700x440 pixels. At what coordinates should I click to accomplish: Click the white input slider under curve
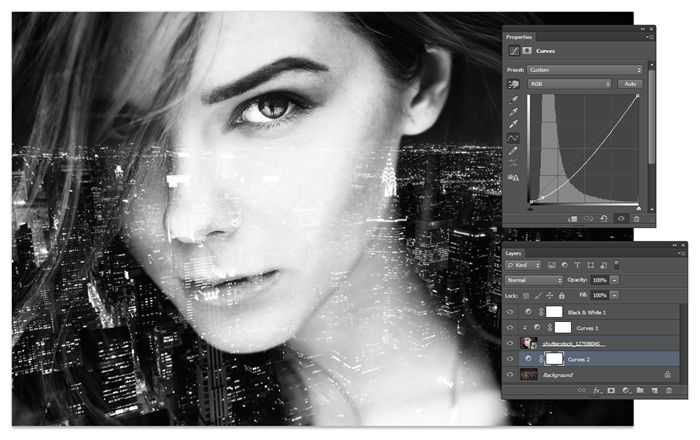point(639,208)
